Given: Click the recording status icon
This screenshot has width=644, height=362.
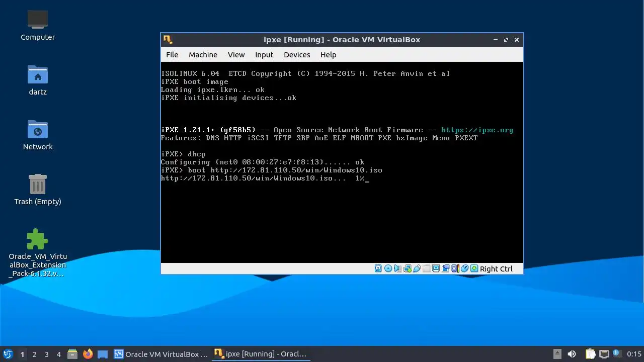Looking at the screenshot, I should (x=446, y=268).
